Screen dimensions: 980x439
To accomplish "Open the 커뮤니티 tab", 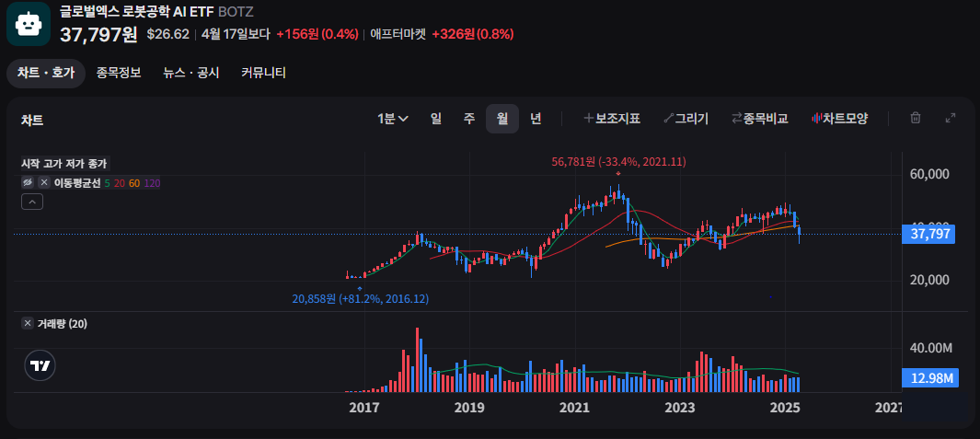I will click(264, 74).
